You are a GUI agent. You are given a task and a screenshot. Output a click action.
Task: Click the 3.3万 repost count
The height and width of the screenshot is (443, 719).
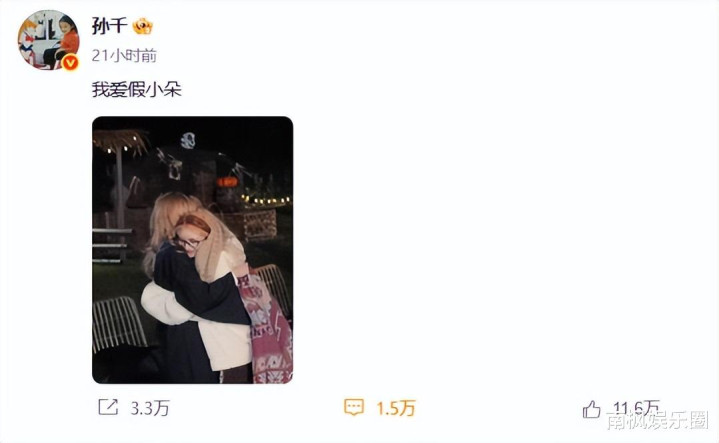pos(150,408)
